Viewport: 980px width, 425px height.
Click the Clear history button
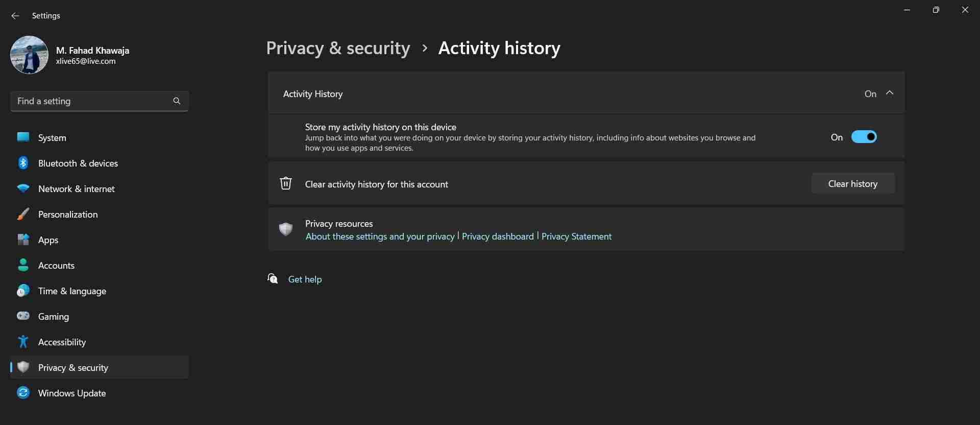(x=853, y=183)
